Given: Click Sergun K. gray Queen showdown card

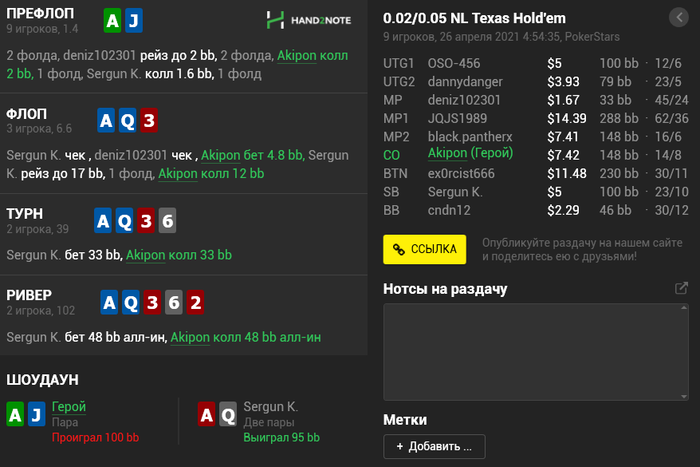Looking at the screenshot, I should click(x=228, y=414).
